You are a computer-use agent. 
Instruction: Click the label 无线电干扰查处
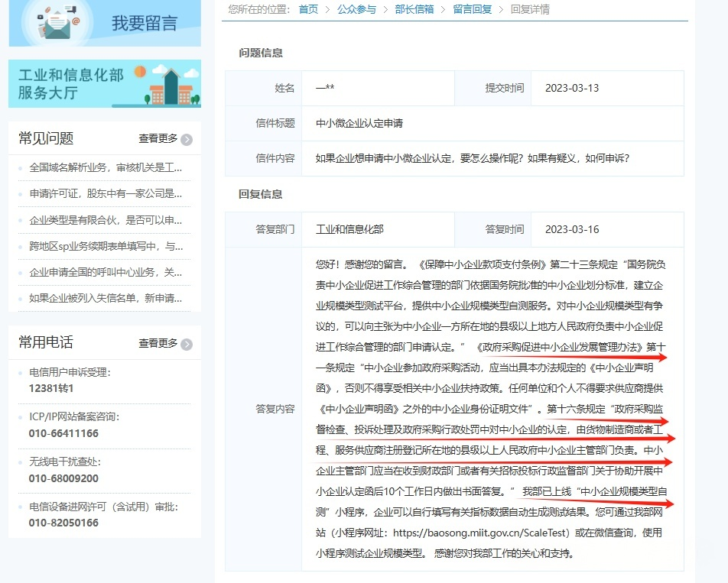click(x=64, y=462)
